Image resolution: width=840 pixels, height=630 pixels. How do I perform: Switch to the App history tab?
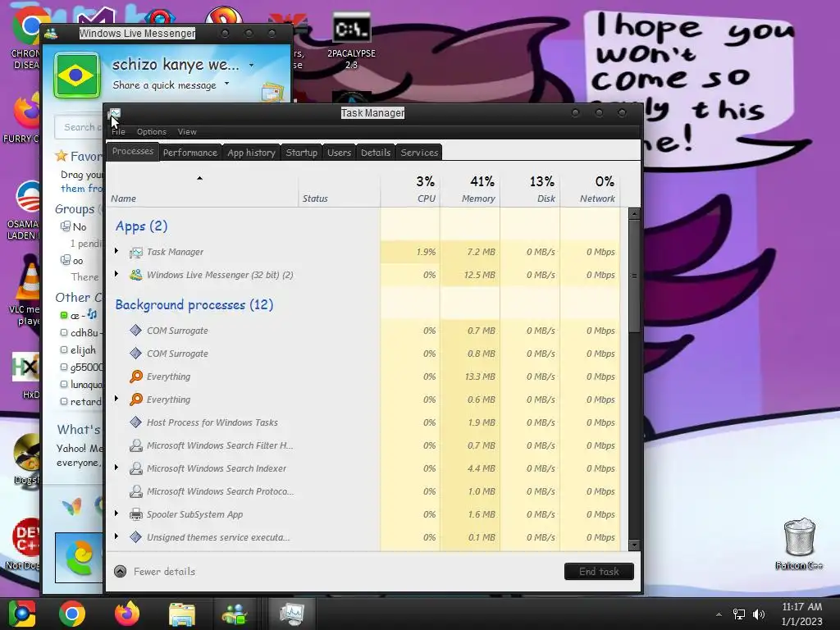[x=251, y=153]
